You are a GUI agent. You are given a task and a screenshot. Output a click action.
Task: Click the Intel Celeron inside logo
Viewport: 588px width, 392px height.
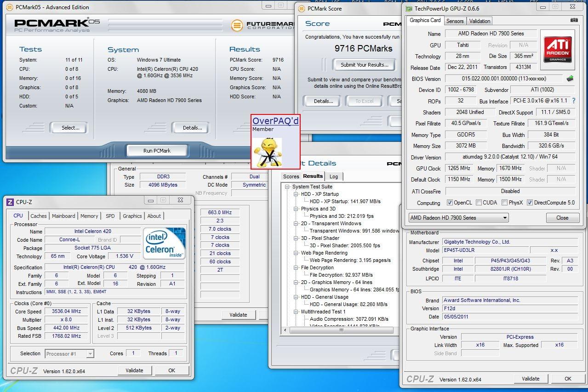pyautogui.click(x=164, y=244)
